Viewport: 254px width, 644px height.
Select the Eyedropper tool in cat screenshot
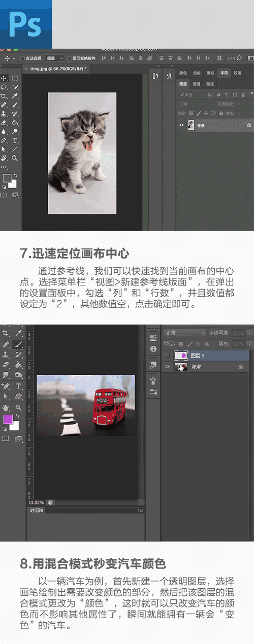(15, 95)
